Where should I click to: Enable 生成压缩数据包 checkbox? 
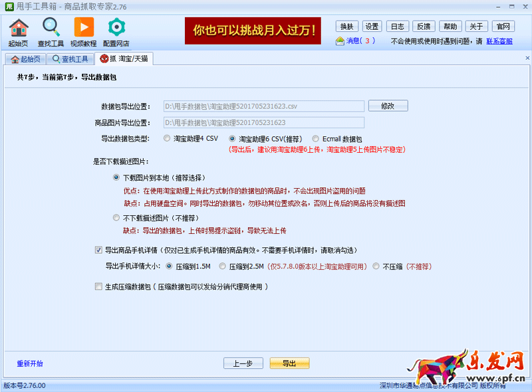click(x=99, y=287)
